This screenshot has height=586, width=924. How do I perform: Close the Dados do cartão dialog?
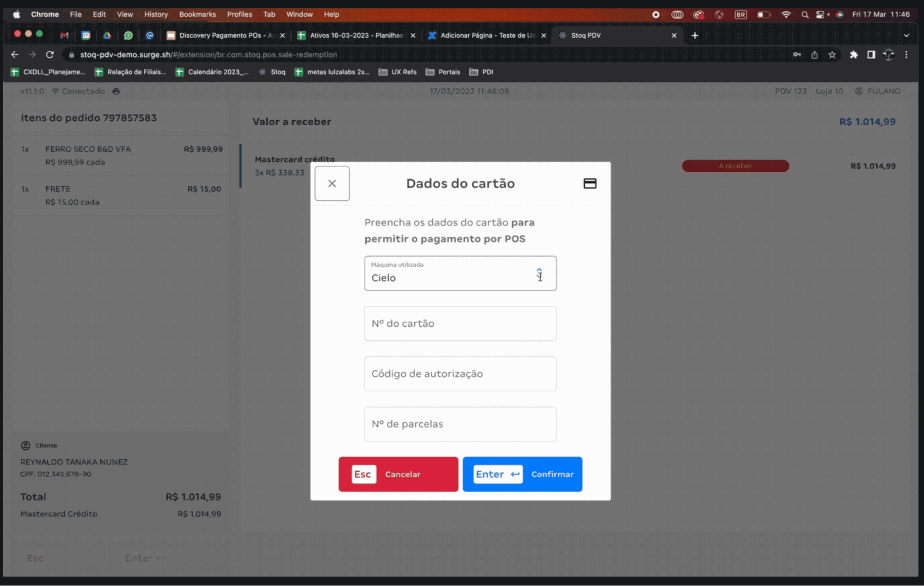(332, 183)
